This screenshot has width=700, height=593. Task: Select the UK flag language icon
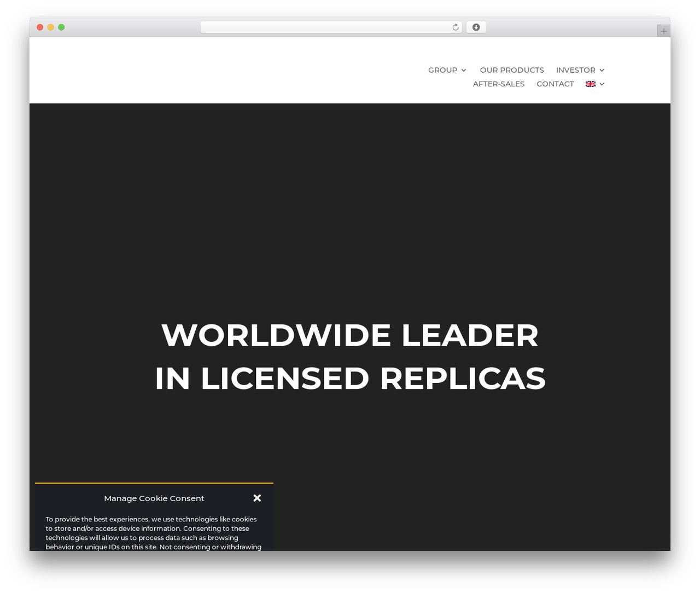591,84
